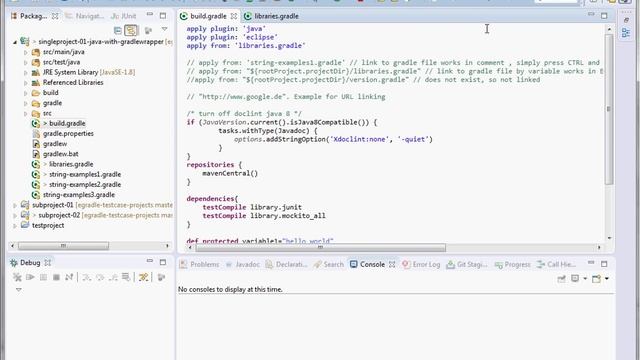Collapse singleproject-01-java-with-gradlewrapper project

15,42
